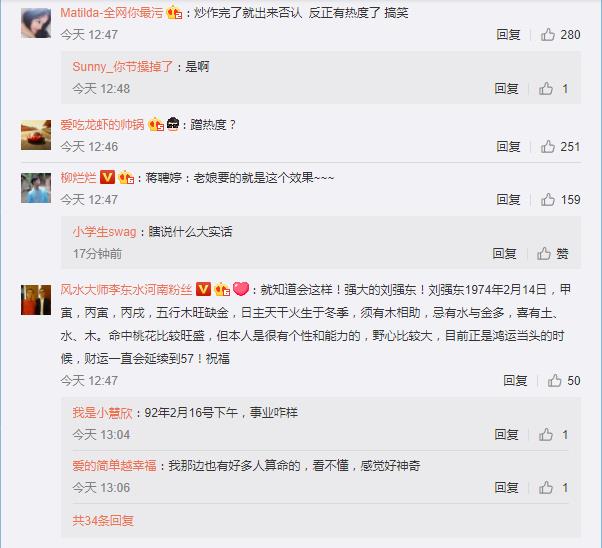
Task: Like 爱的简单越幸福's reply at 13:06
Action: tap(546, 487)
